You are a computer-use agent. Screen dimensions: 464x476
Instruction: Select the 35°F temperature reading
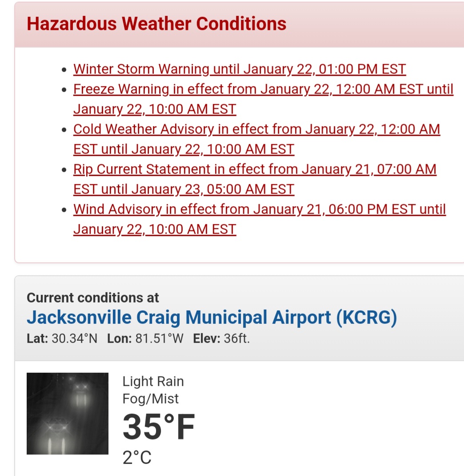pos(159,427)
